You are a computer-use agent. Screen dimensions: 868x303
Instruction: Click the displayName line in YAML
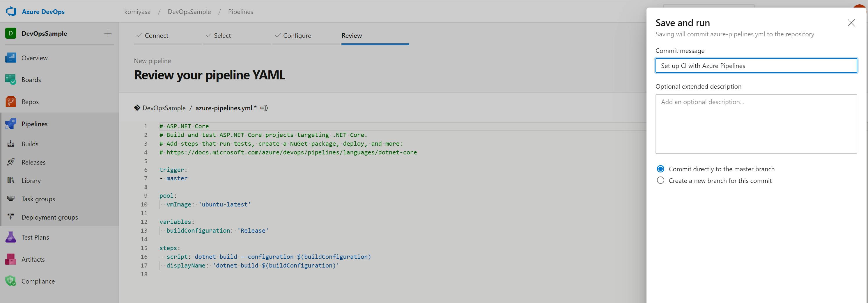(x=253, y=265)
